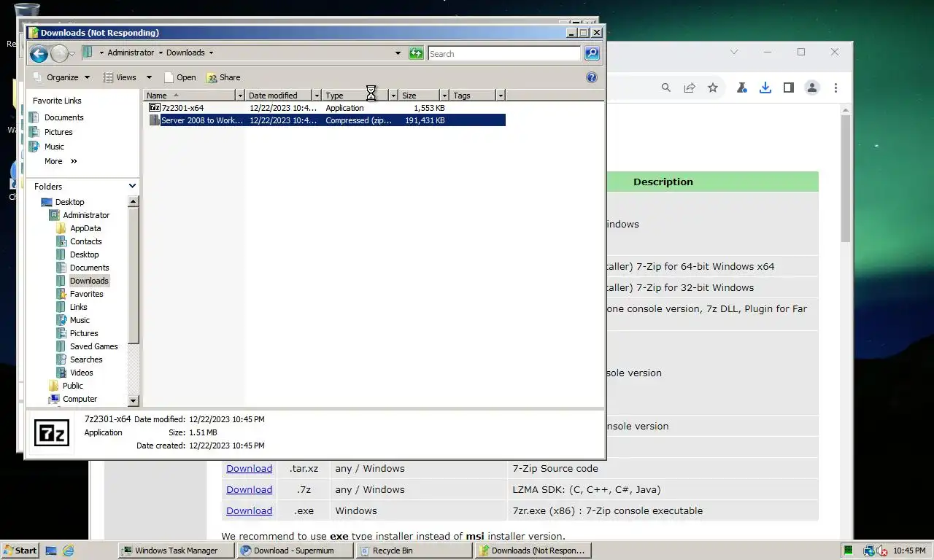Screen dimensions: 934x560
Task: Bookmark page with browser star icon
Action: tap(713, 87)
